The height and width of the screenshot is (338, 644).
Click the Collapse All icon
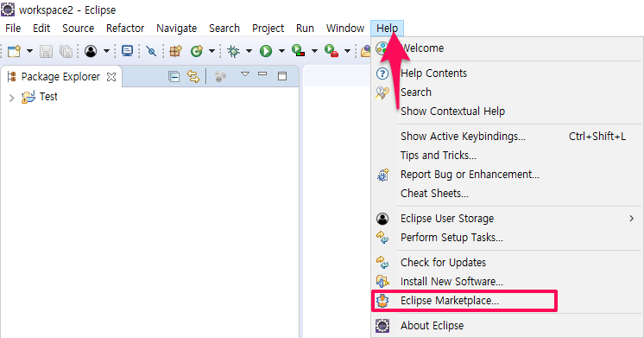pos(174,76)
